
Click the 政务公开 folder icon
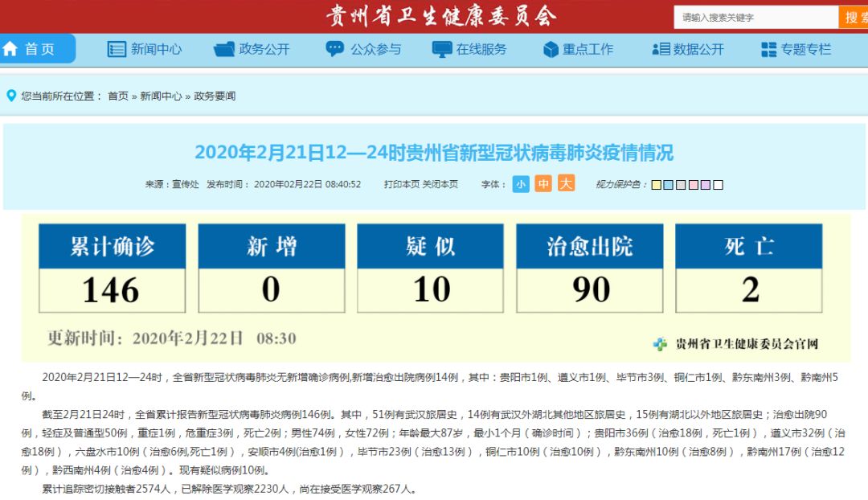pyautogui.click(x=224, y=49)
